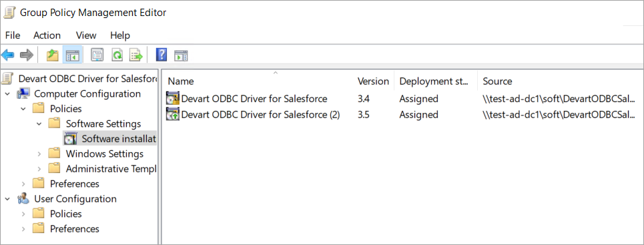Collapse the Software Settings node
This screenshot has width=644, height=245.
39,124
